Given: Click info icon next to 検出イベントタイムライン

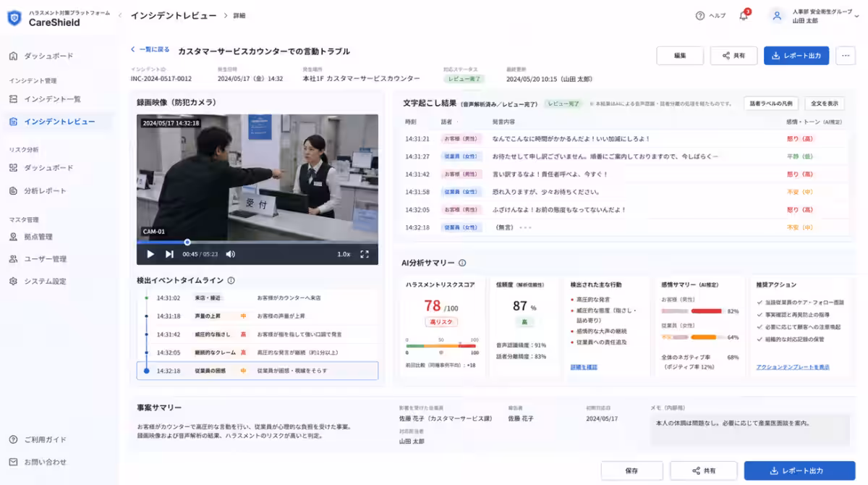Looking at the screenshot, I should coord(231,281).
